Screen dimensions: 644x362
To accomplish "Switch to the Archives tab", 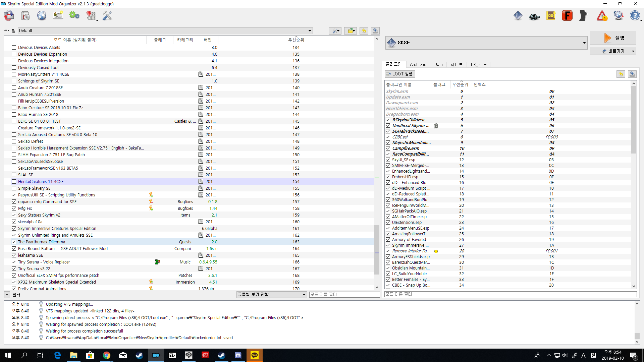I will coord(418,65).
